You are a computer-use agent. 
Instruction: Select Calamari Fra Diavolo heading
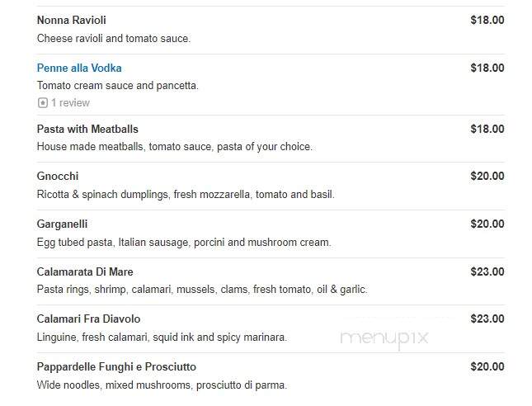click(x=88, y=319)
